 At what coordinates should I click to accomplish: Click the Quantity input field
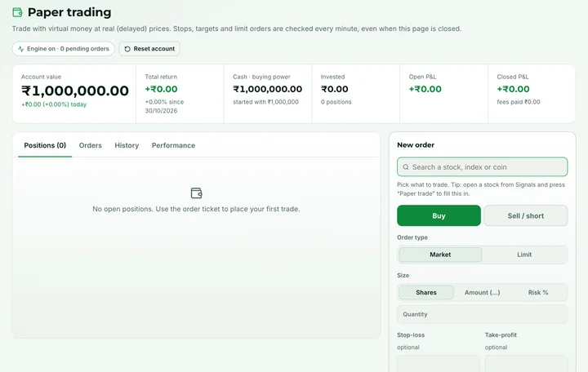[483, 314]
